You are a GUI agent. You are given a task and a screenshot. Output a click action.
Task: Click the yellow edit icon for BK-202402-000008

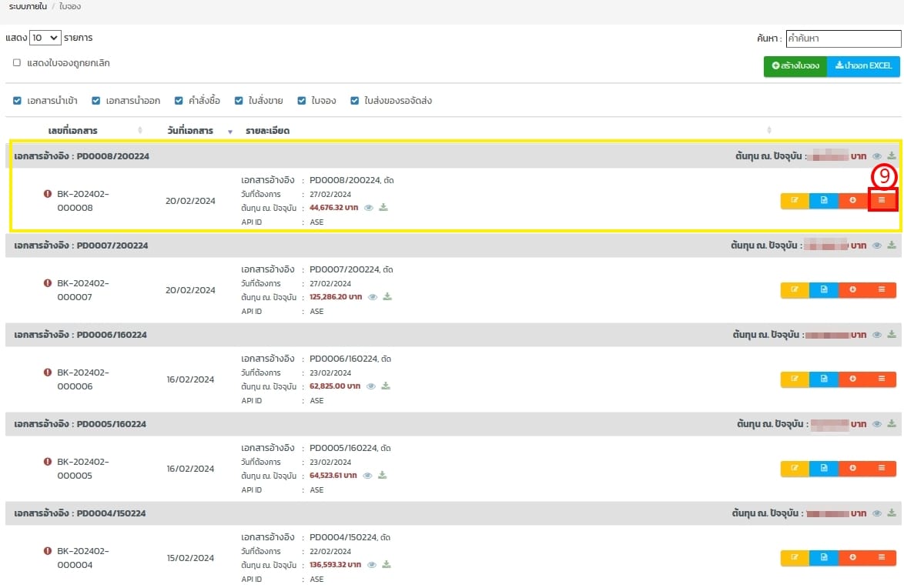click(x=795, y=201)
